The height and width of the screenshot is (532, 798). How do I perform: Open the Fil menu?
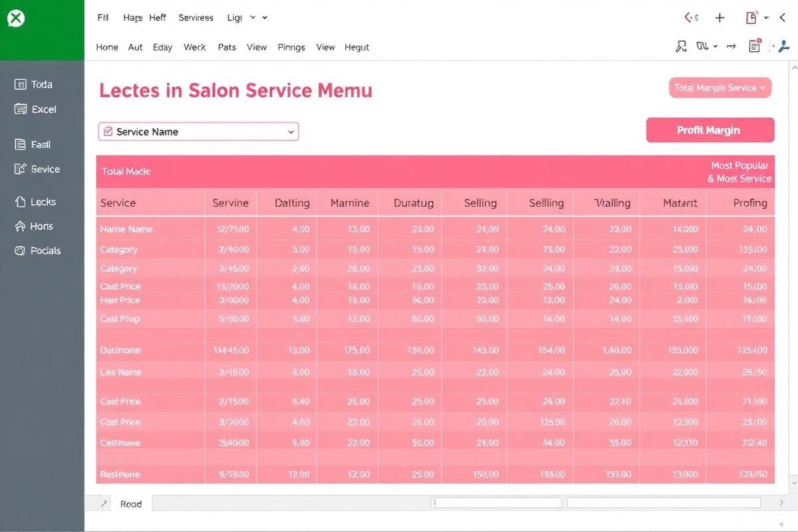(103, 18)
